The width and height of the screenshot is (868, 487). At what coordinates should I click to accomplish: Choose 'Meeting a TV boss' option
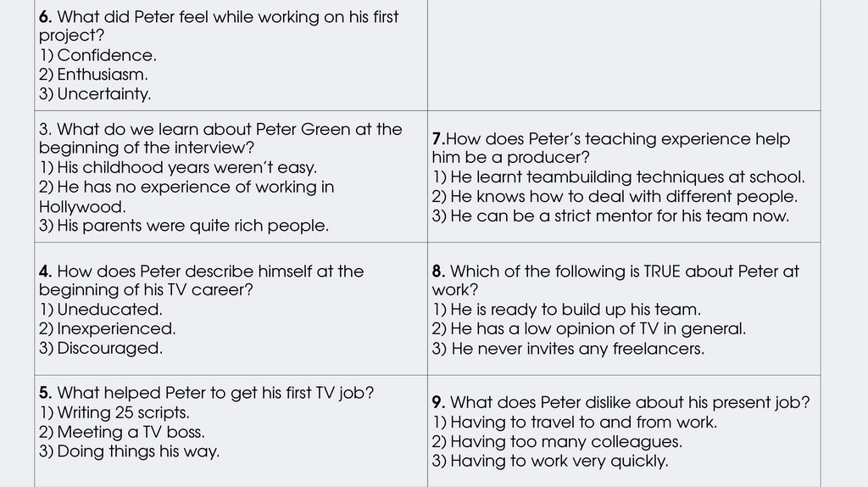click(116, 432)
